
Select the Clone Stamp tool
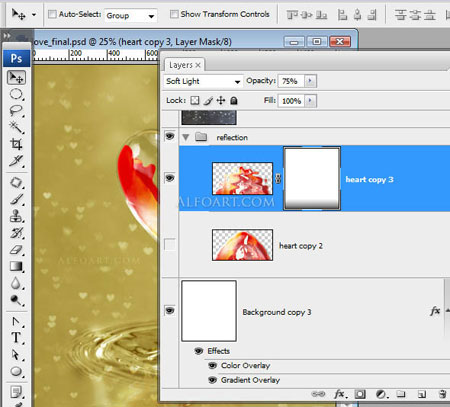[x=16, y=216]
